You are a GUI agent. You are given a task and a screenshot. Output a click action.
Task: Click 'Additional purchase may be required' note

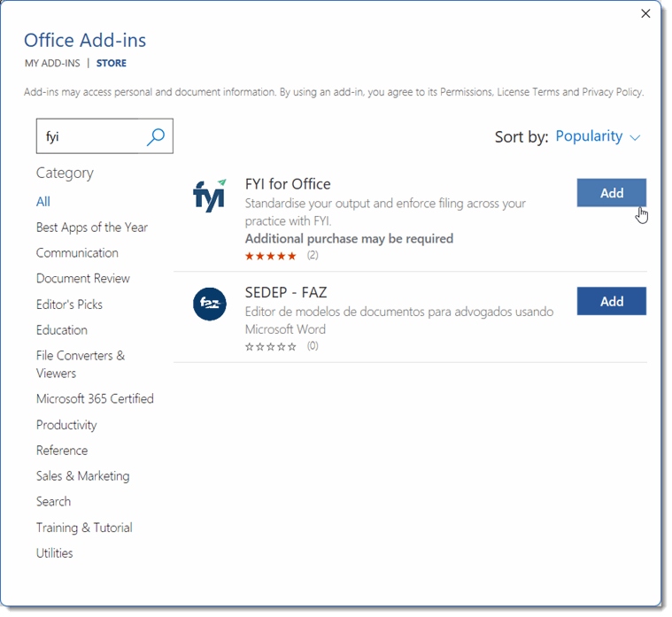349,239
